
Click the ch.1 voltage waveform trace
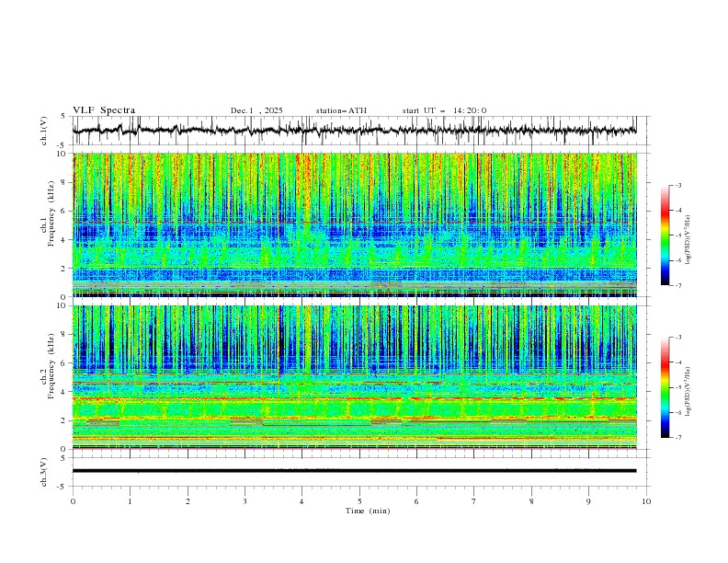354,131
